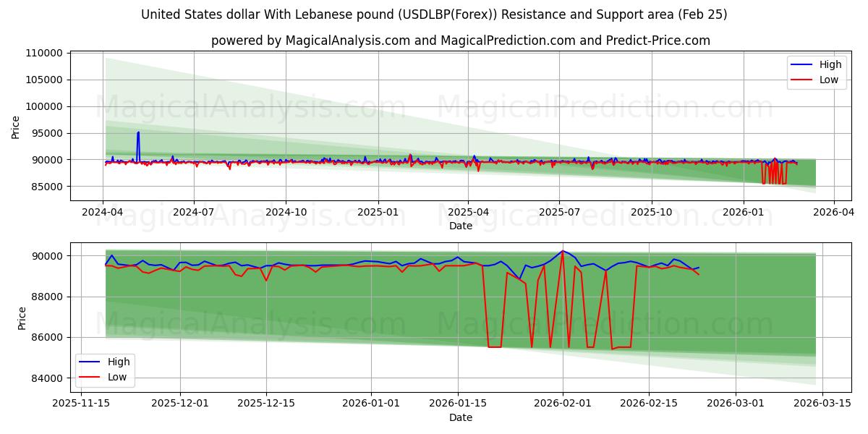
Task: Click the 110000 tick on top Price axis
Action: click(46, 51)
